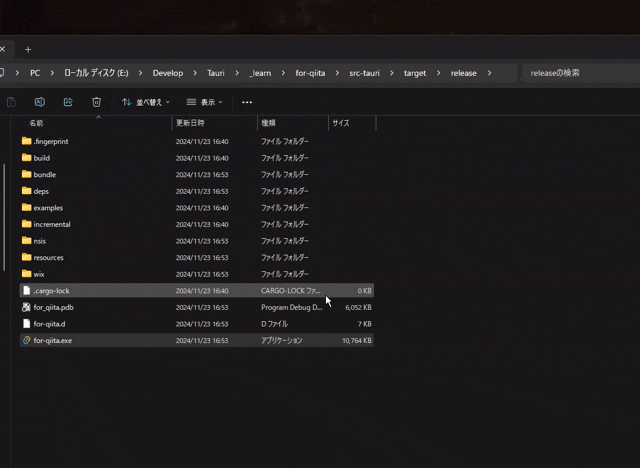The image size is (640, 468).
Task: Click Tauri in the address breadcrumb
Action: point(216,73)
